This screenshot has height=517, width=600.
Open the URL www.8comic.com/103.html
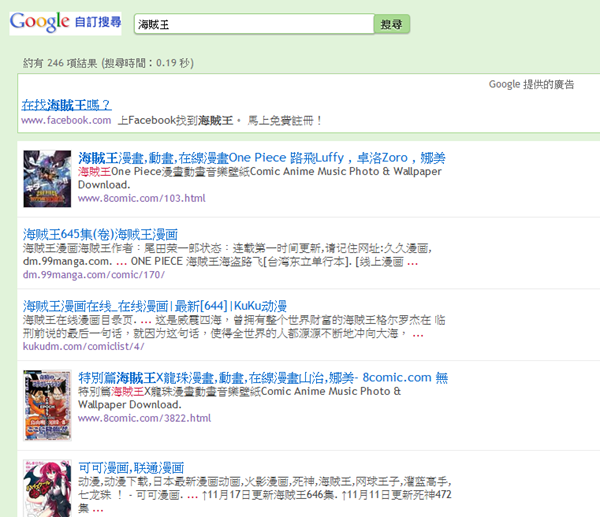coord(142,198)
